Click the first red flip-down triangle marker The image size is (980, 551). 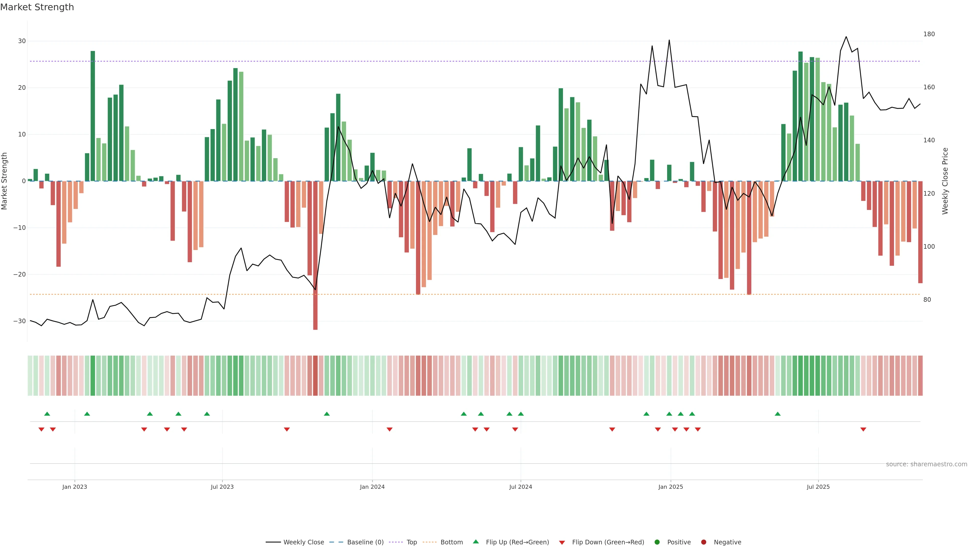coord(41,429)
